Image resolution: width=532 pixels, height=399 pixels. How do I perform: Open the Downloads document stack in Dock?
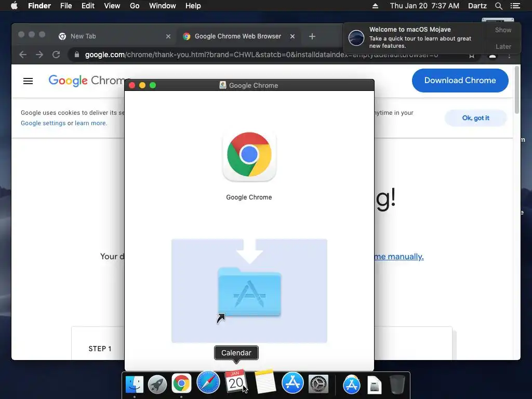374,385
